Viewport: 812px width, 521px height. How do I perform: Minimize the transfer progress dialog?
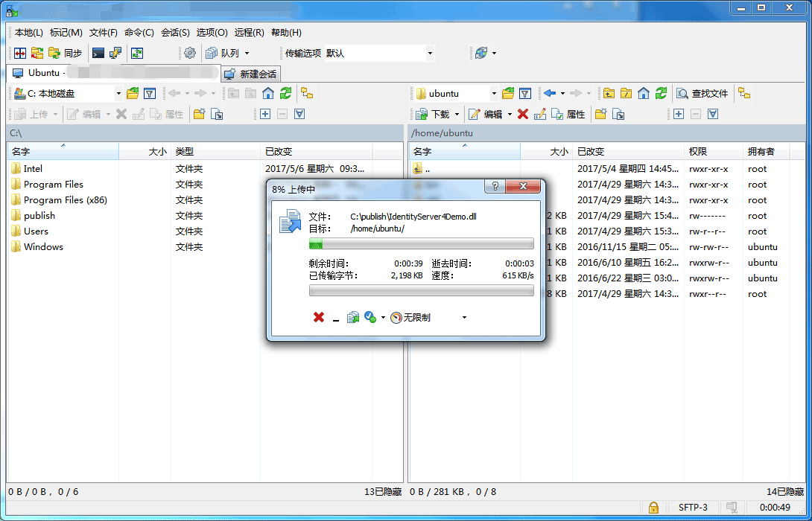[x=336, y=318]
